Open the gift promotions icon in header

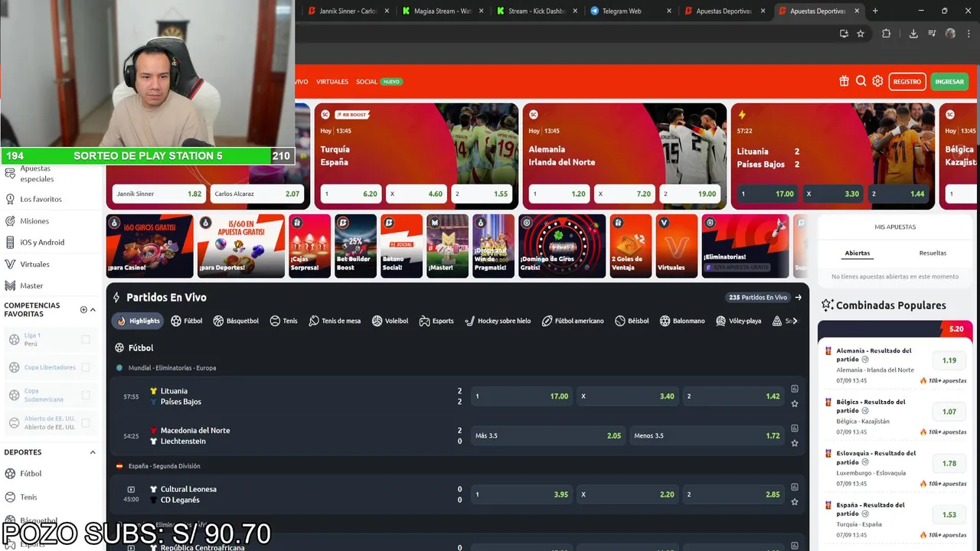tap(844, 81)
